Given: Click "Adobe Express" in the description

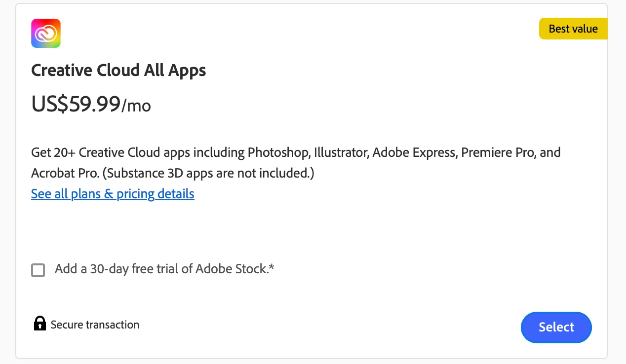Looking at the screenshot, I should (x=414, y=152).
